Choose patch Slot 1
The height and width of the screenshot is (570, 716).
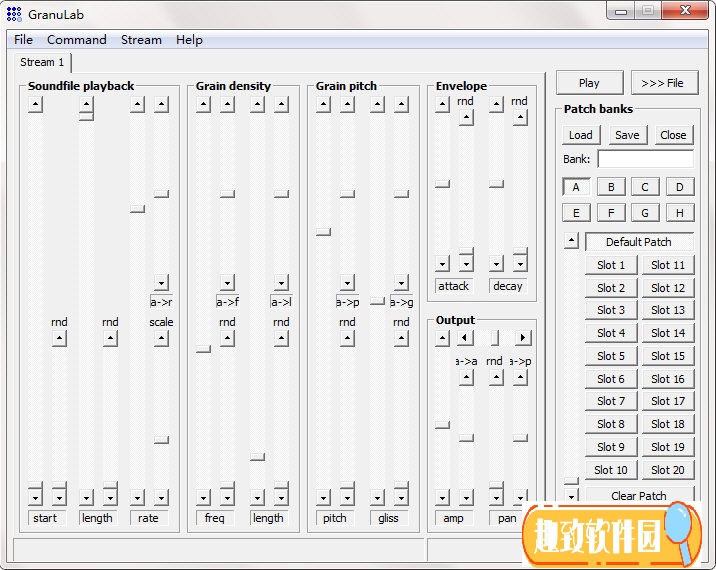(x=611, y=265)
